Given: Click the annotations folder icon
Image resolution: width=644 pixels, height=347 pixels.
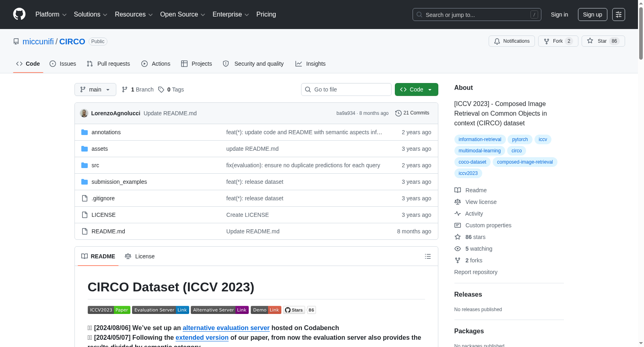Looking at the screenshot, I should point(85,132).
